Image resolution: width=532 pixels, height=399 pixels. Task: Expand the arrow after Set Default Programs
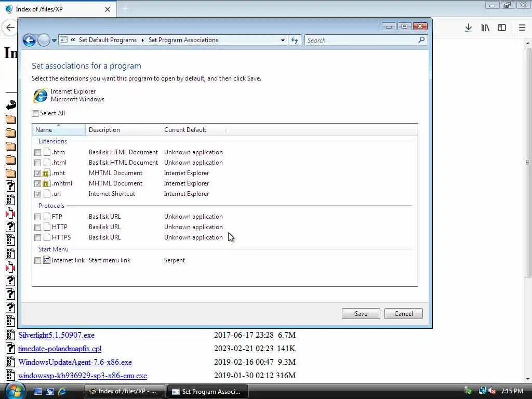[142, 40]
